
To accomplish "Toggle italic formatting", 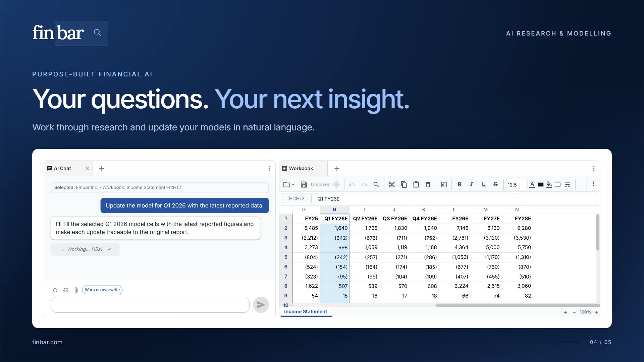I will tap(472, 184).
